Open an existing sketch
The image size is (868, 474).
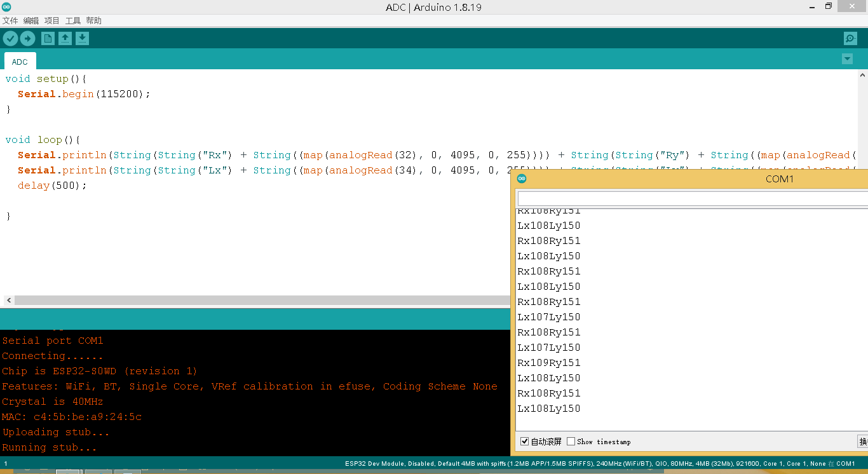(x=65, y=39)
